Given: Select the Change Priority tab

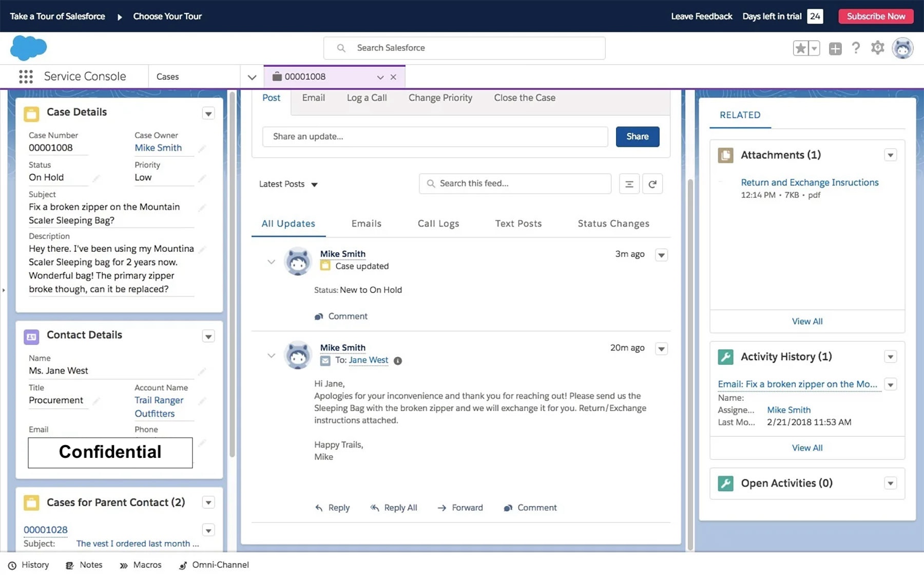Looking at the screenshot, I should pos(440,98).
